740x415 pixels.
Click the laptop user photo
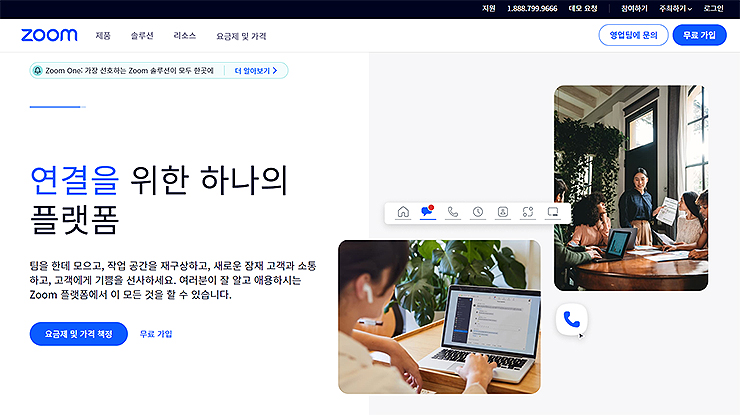click(439, 317)
